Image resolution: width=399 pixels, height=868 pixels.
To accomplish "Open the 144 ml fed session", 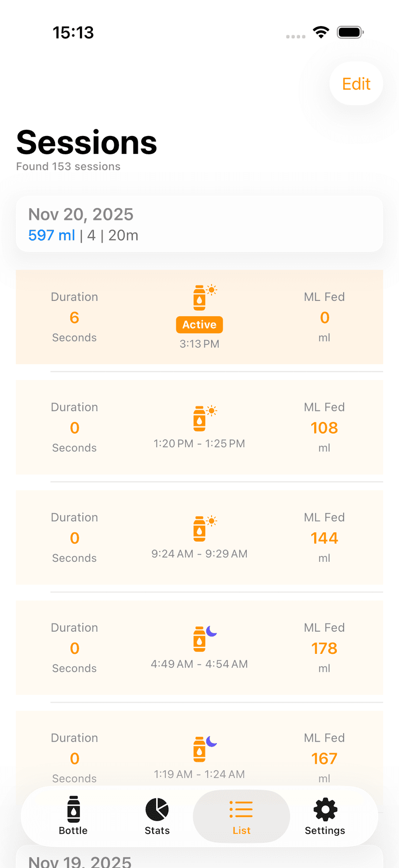I will [x=324, y=538].
